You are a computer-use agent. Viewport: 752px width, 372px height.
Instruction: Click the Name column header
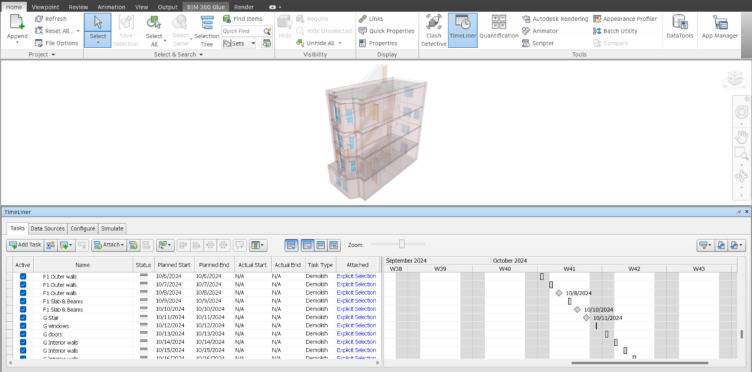click(83, 265)
